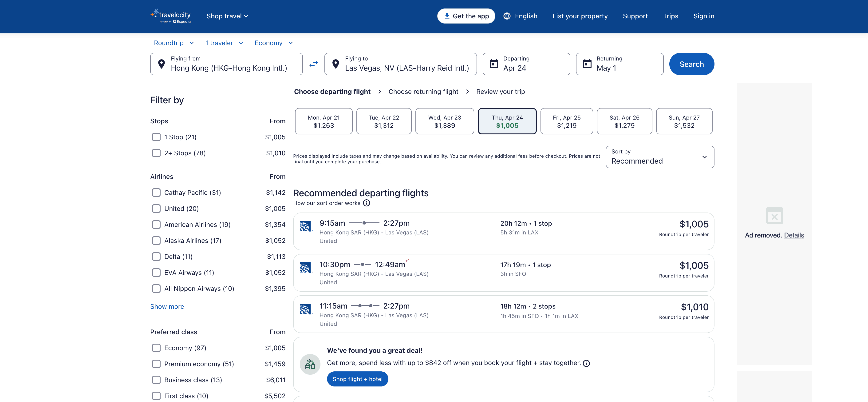This screenshot has width=868, height=402.
Task: Click info icon beside flight + stay deal
Action: [x=586, y=363]
